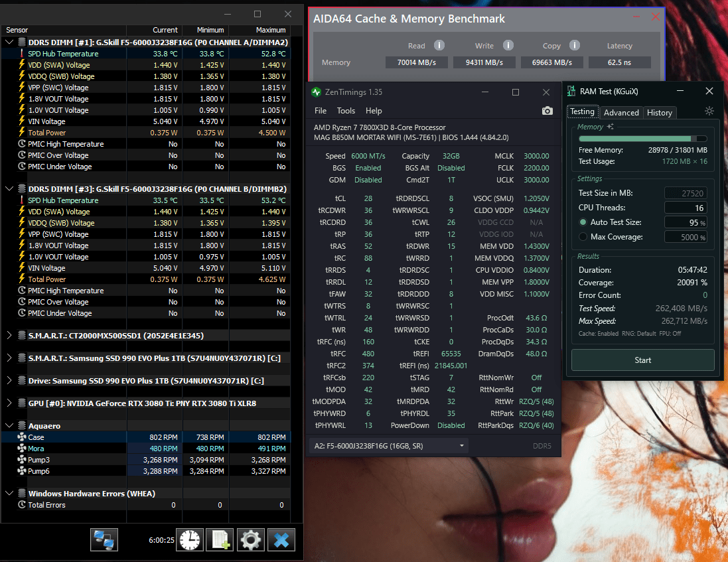The width and height of the screenshot is (728, 562).
Task: Click the sparkle icon beside Memory label
Action: coord(611,126)
